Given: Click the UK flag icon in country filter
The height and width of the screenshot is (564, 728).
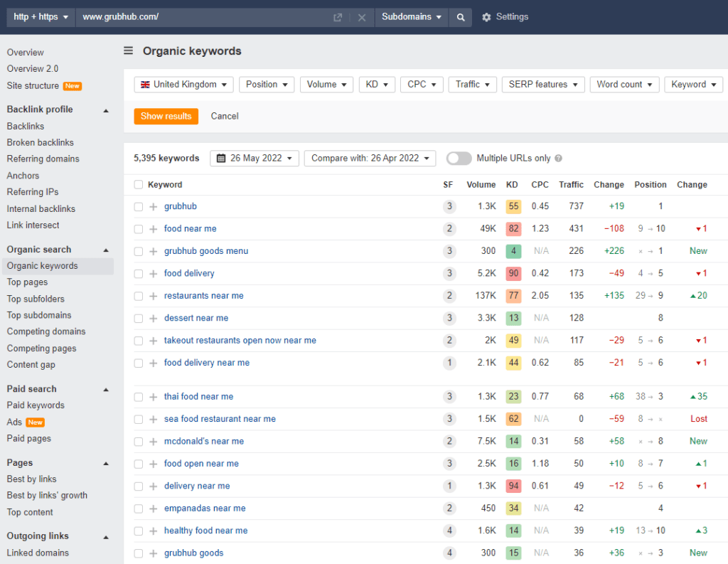Looking at the screenshot, I should 145,85.
